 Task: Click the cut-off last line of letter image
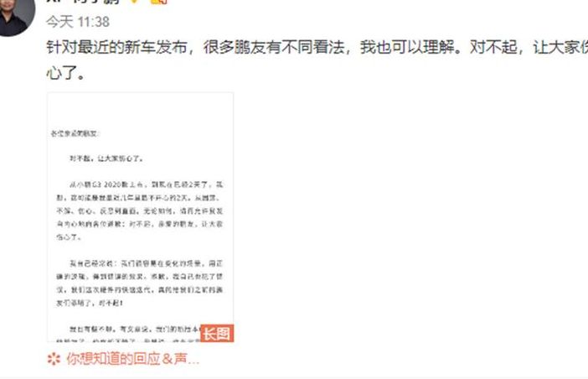point(127,340)
